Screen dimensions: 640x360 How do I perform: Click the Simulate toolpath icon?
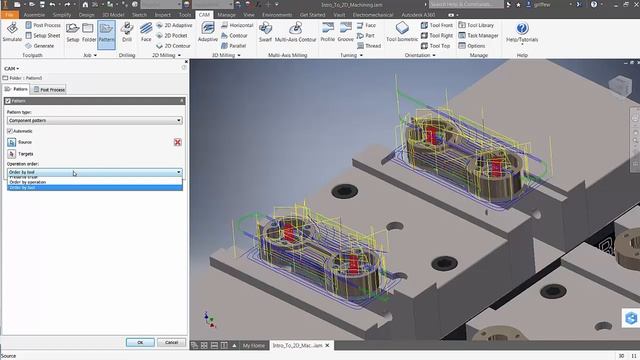pos(12,32)
